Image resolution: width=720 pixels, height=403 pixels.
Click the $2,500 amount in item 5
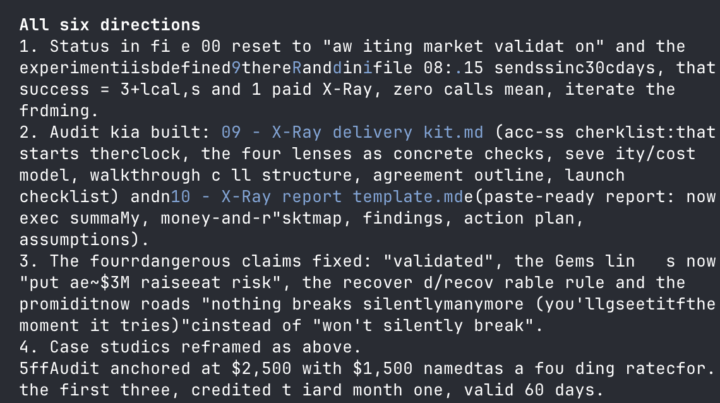coord(261,369)
